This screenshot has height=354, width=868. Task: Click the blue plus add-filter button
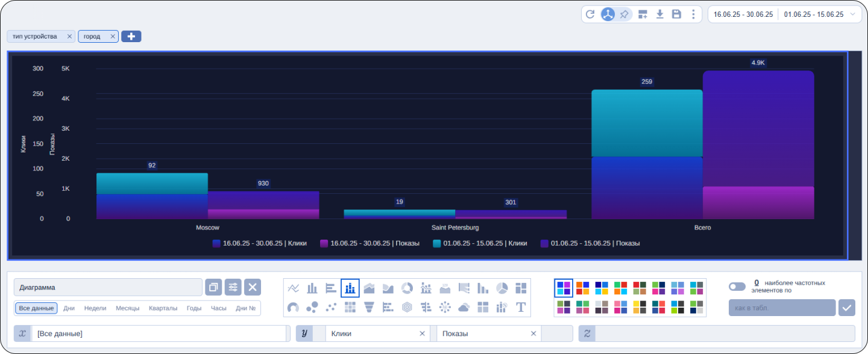(x=131, y=37)
